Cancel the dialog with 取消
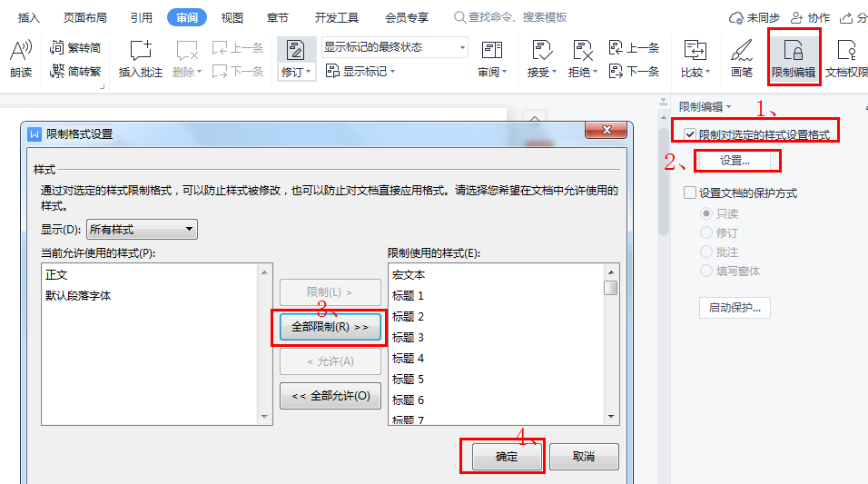 click(x=584, y=457)
